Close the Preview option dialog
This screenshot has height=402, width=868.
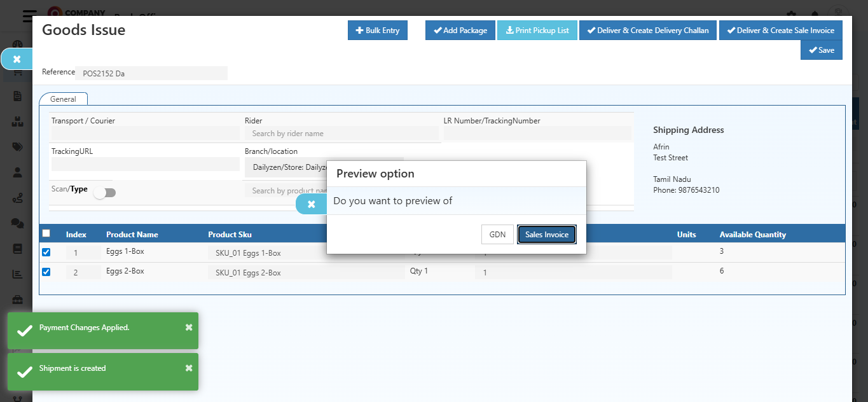pos(312,204)
